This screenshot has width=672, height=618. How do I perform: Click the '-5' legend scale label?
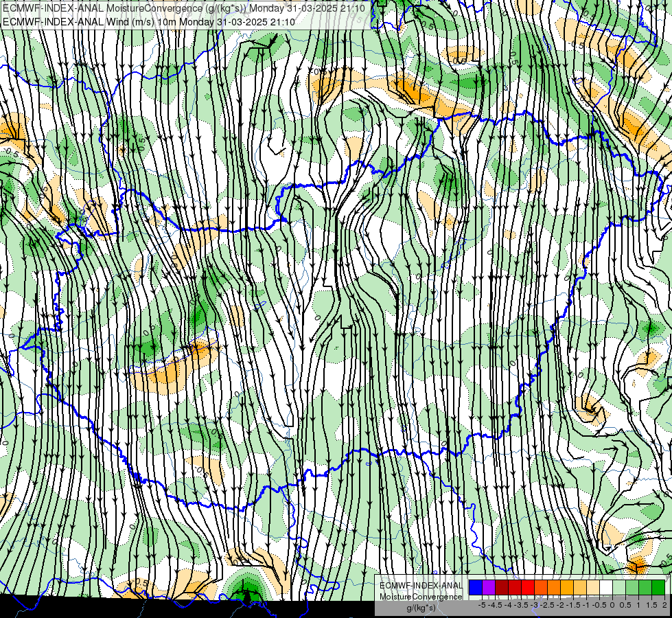482,605
